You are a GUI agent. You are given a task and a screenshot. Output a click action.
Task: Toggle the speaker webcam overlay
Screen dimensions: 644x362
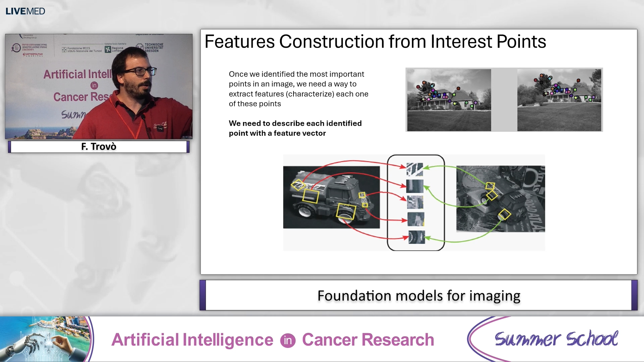point(98,86)
